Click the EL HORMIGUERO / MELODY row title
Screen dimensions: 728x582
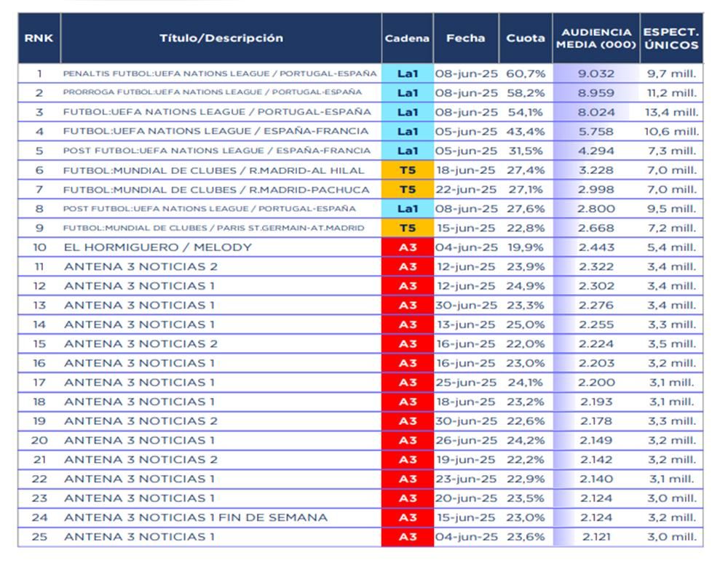coord(158,247)
